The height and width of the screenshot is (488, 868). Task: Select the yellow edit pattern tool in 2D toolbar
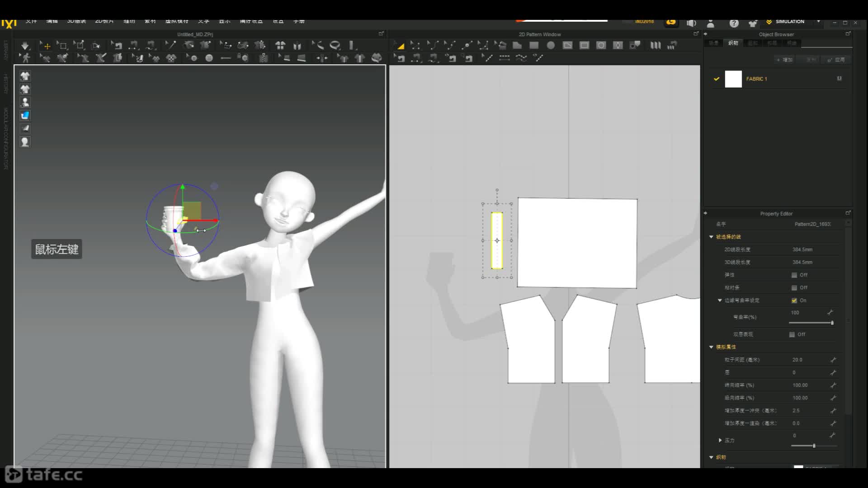pos(399,45)
